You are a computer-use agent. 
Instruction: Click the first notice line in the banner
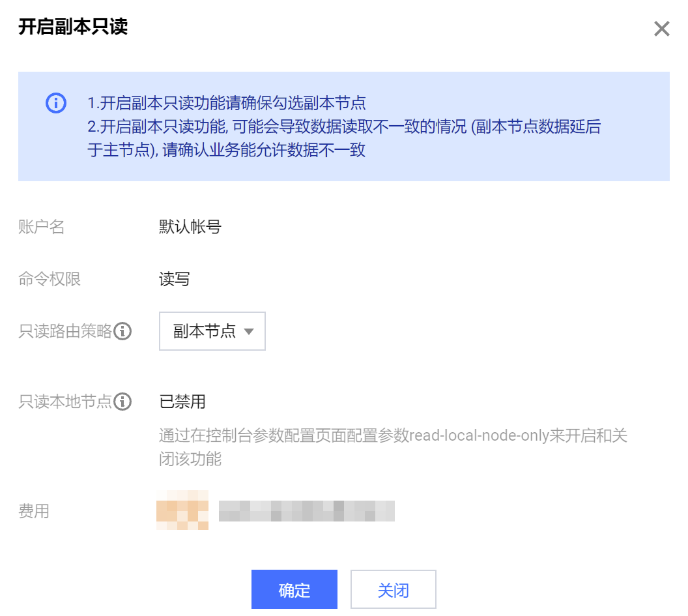tap(227, 103)
